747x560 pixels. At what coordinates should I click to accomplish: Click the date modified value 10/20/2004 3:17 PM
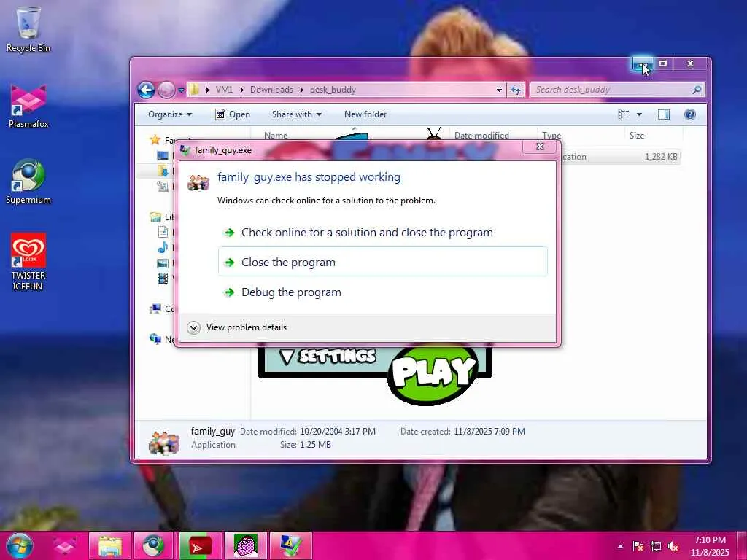click(x=337, y=432)
